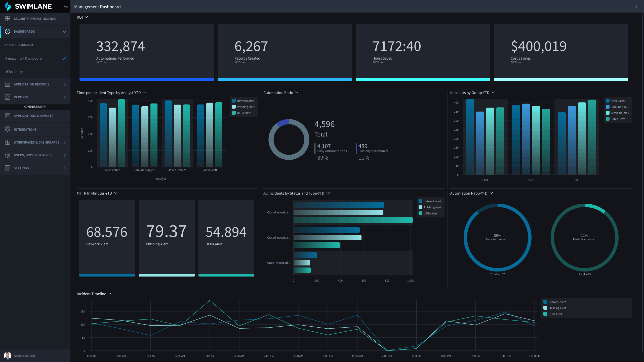Open the UEBA Analyst dashboard
This screenshot has height=362, width=644.
pos(14,72)
